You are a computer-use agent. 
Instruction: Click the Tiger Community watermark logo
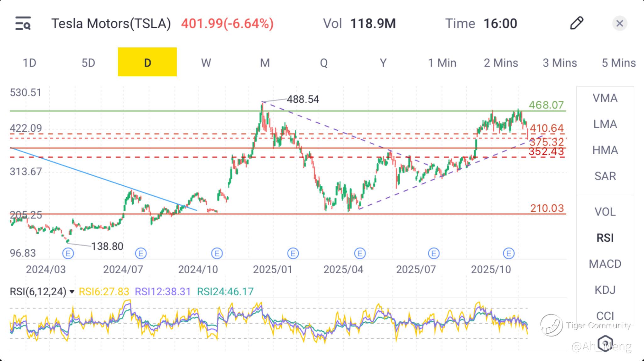click(552, 325)
